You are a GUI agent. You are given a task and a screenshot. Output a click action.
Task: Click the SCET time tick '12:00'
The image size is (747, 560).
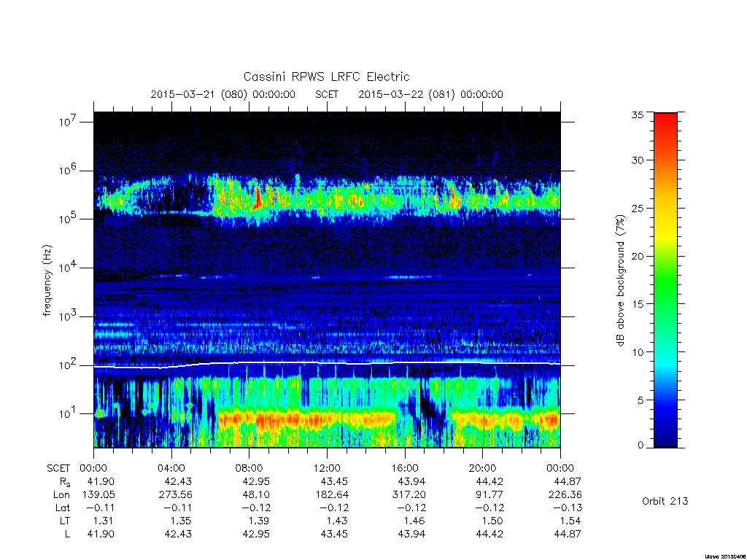pyautogui.click(x=327, y=468)
